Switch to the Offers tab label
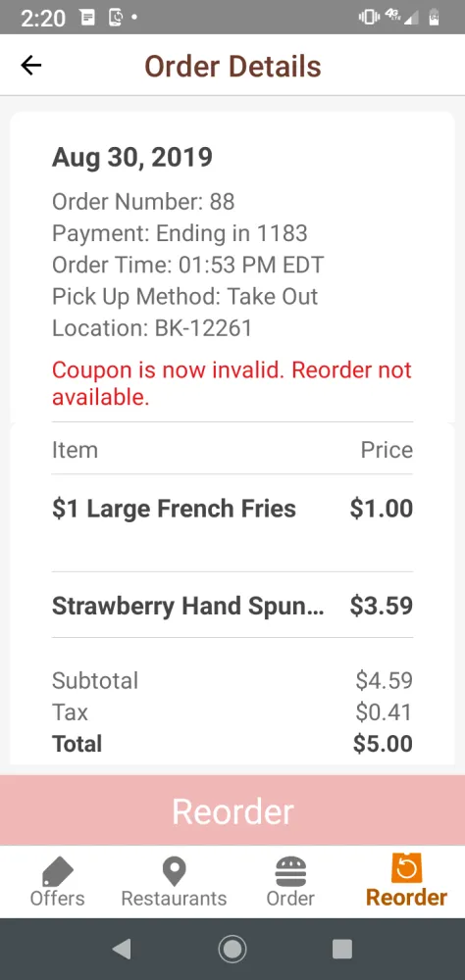 pos(58,898)
